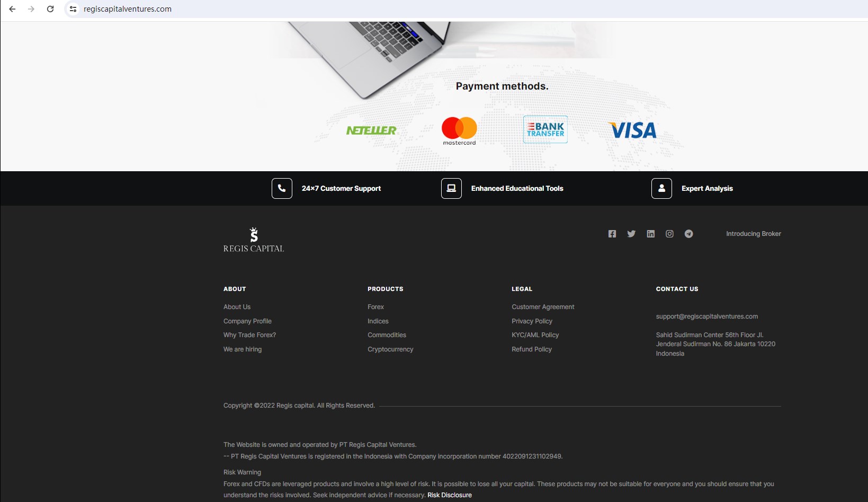The height and width of the screenshot is (502, 868).
Task: Open the Privacy Policy link
Action: [x=532, y=321]
